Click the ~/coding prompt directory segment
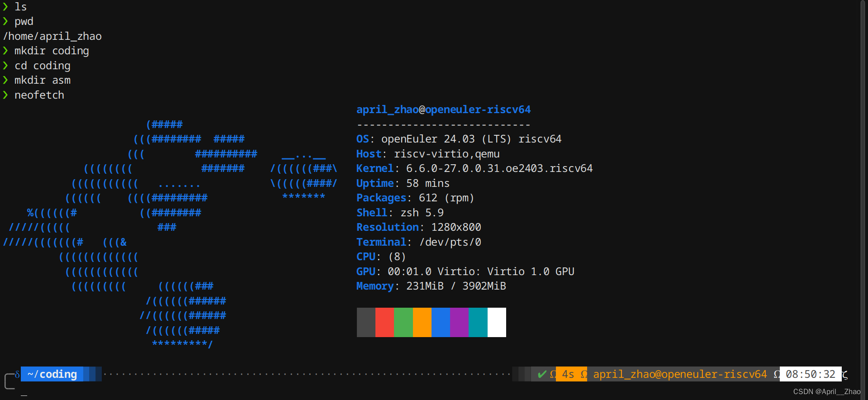This screenshot has height=400, width=868. pyautogui.click(x=52, y=374)
